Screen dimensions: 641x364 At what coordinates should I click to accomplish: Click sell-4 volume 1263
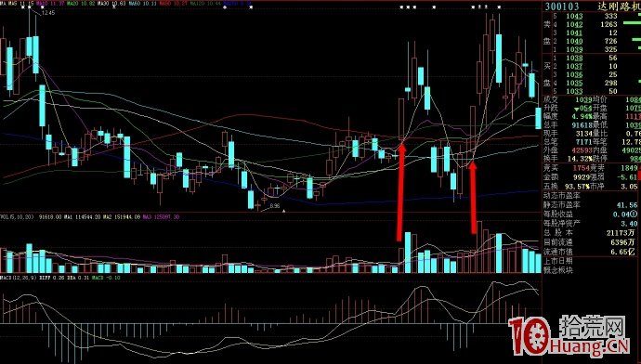click(608, 24)
